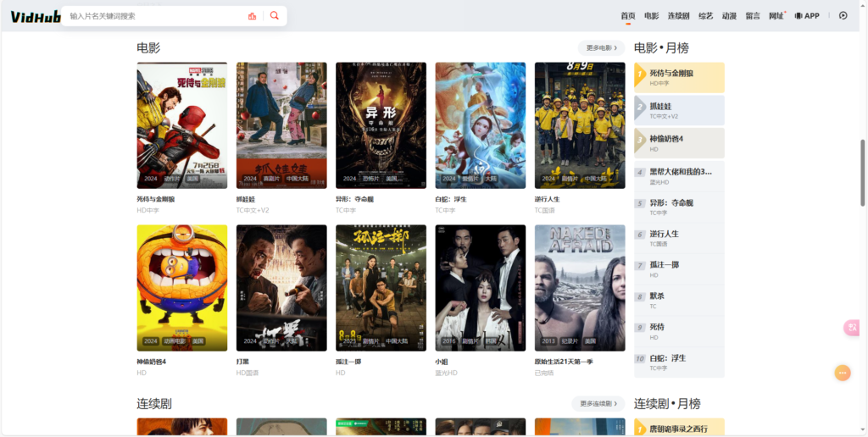The image size is (868, 437).
Task: Open the 综艺 nav tab
Action: pos(706,16)
